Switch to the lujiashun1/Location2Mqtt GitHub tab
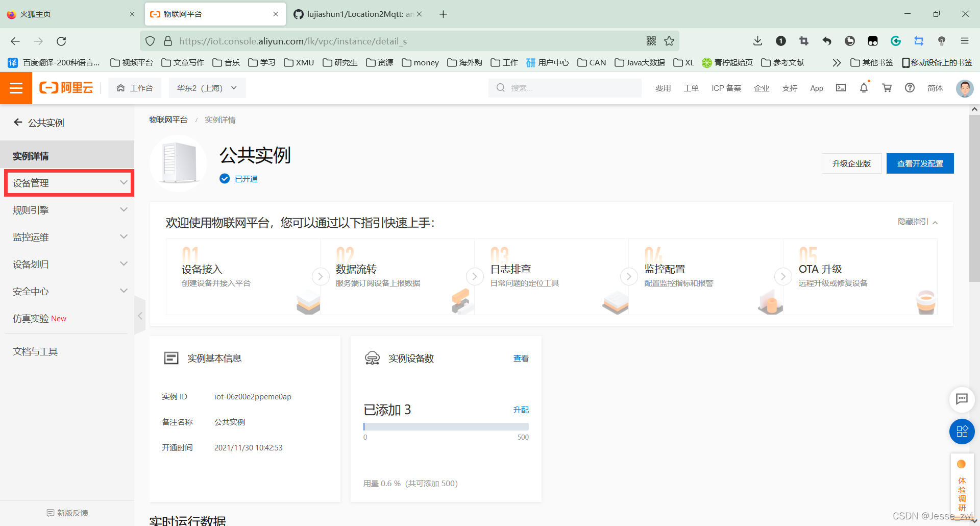Screen dimensions: 980x526 [x=357, y=14]
